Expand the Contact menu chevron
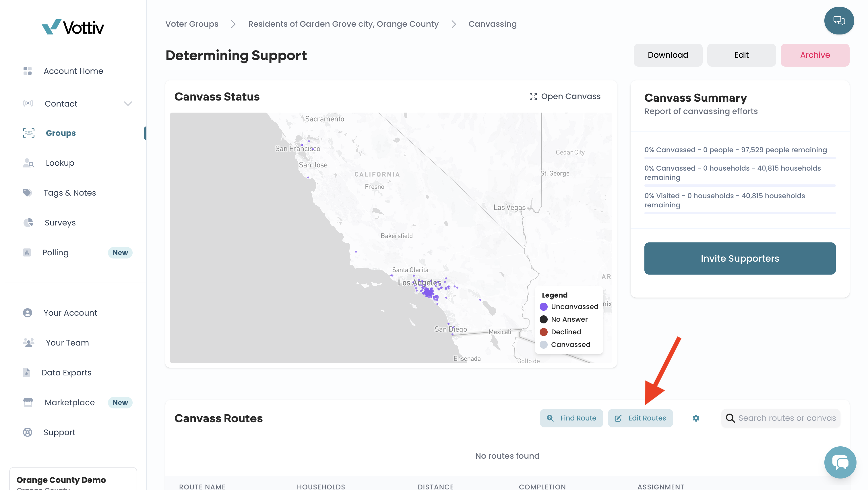The height and width of the screenshot is (490, 868). (x=128, y=103)
